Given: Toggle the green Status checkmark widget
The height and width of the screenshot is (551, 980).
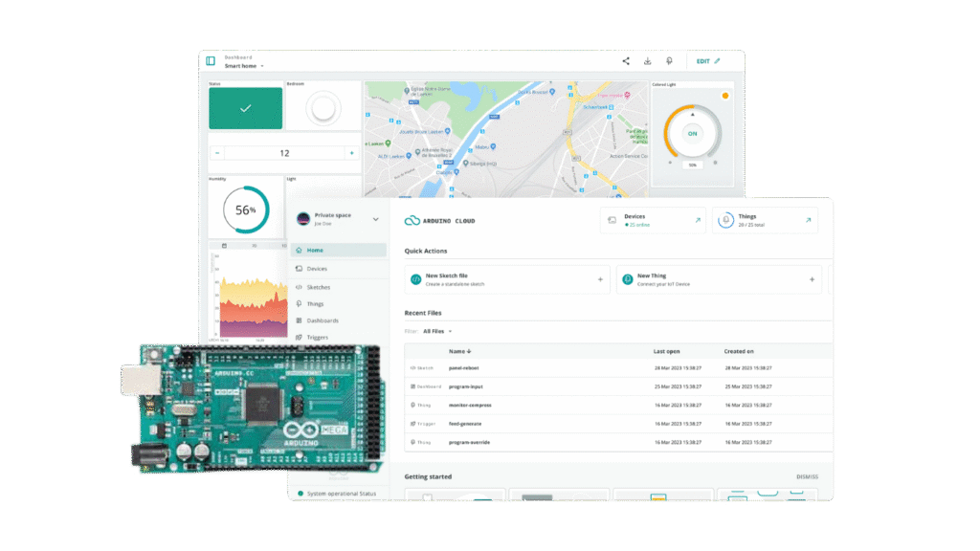Looking at the screenshot, I should coord(246,108).
